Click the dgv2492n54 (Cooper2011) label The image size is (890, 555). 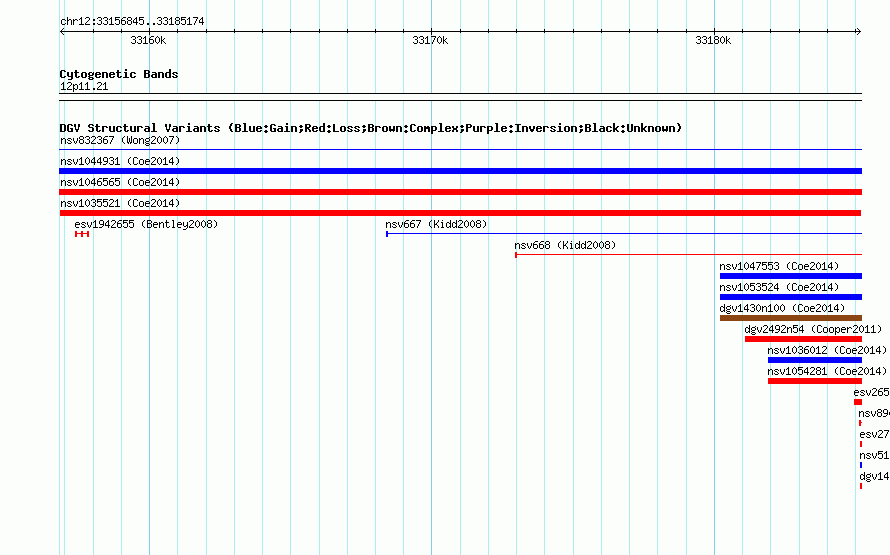point(813,329)
